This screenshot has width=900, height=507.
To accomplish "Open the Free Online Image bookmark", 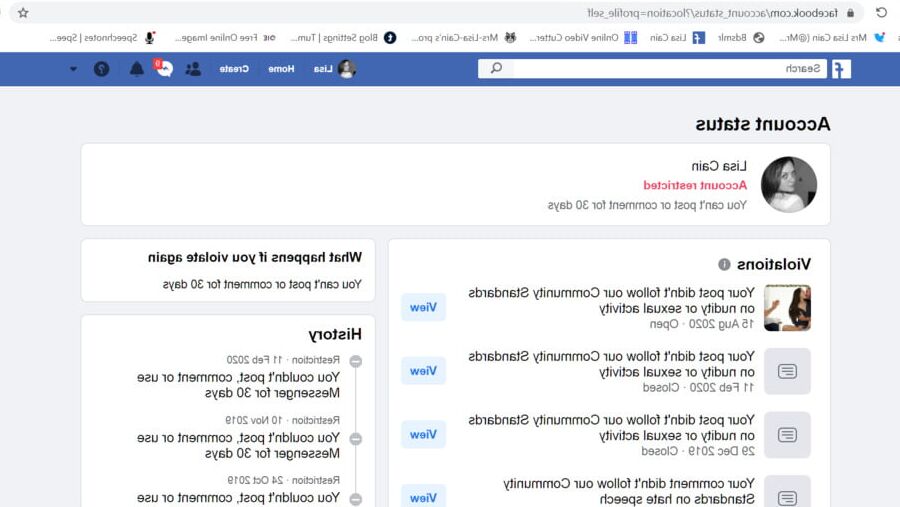I will (225, 38).
